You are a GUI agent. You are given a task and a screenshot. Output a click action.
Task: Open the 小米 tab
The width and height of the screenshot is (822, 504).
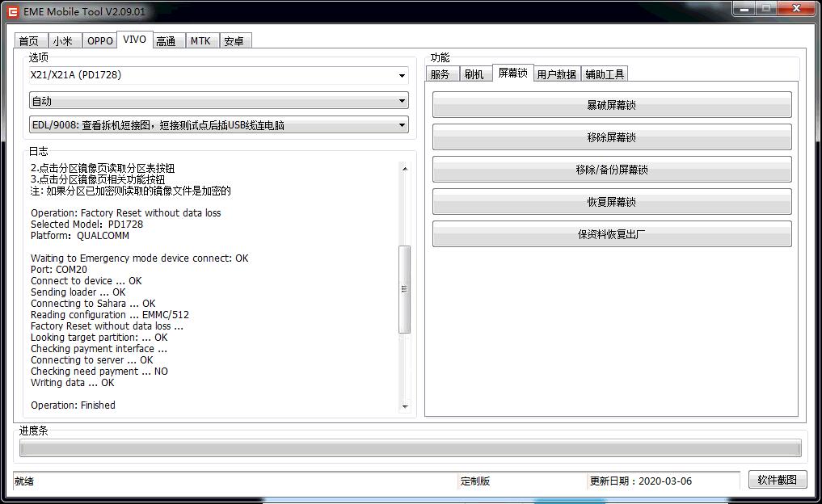(64, 41)
